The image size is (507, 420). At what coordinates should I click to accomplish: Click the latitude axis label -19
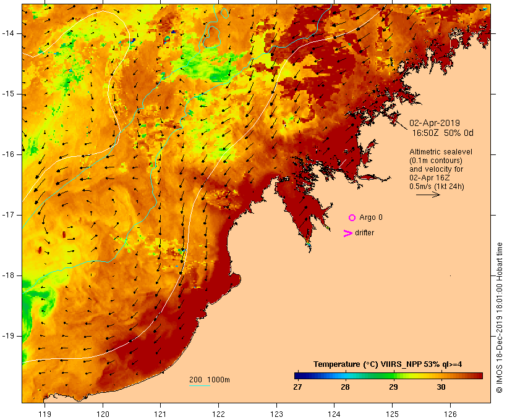(8, 336)
